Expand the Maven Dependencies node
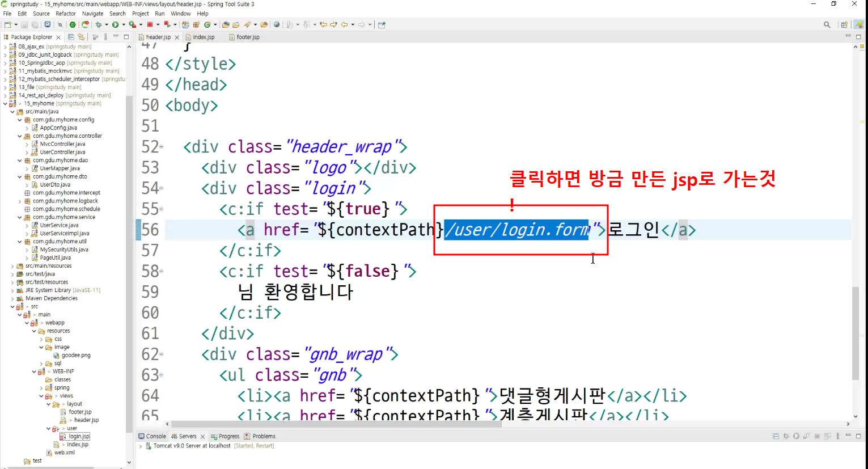Image resolution: width=868 pixels, height=469 pixels. tap(12, 298)
